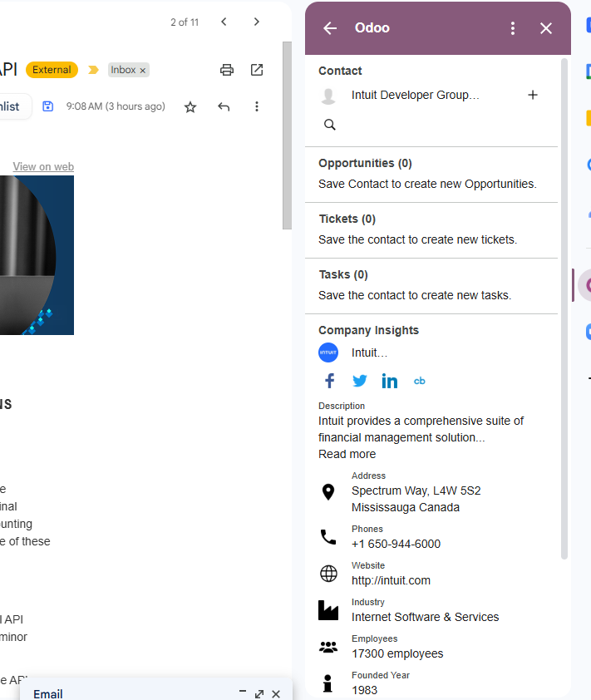This screenshot has height=700, width=591.
Task: Click the Odoo panel vertical scrollbar
Action: coord(564,308)
